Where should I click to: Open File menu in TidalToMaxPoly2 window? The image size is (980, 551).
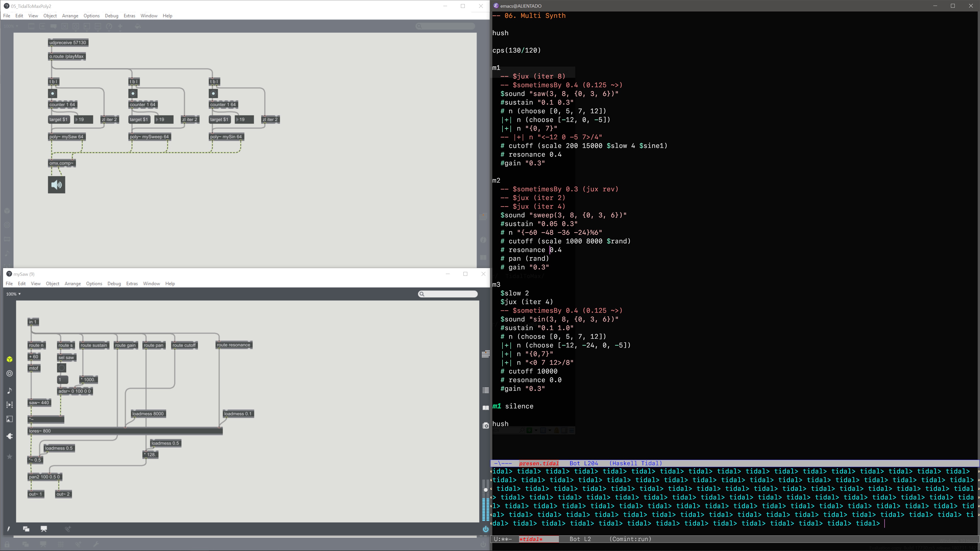7,16
